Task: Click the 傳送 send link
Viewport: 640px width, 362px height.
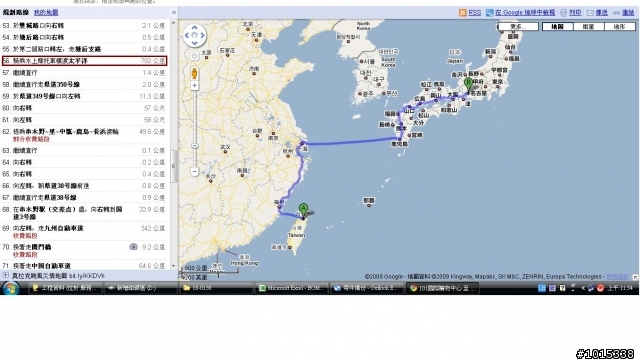Action: click(602, 13)
